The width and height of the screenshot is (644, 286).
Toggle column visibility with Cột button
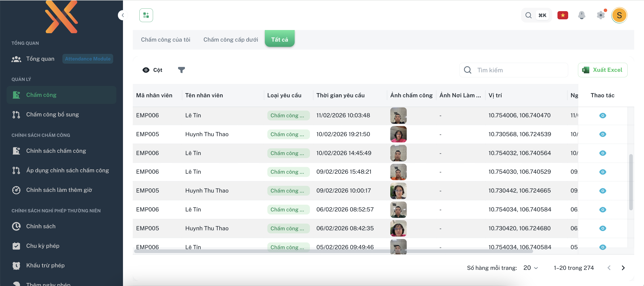click(152, 70)
